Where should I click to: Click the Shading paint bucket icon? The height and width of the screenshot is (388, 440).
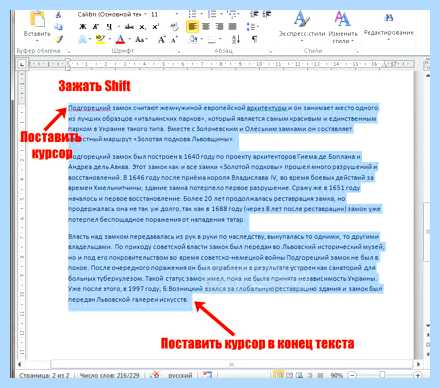click(193, 40)
